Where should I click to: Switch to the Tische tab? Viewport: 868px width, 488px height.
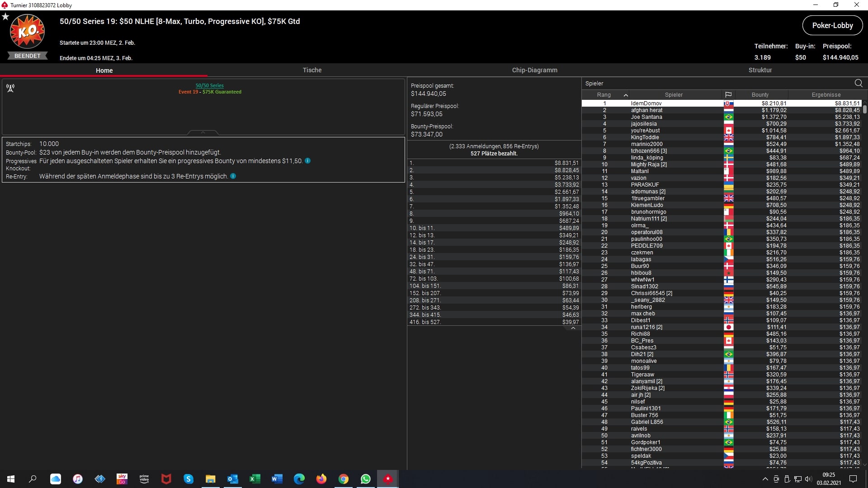(312, 70)
